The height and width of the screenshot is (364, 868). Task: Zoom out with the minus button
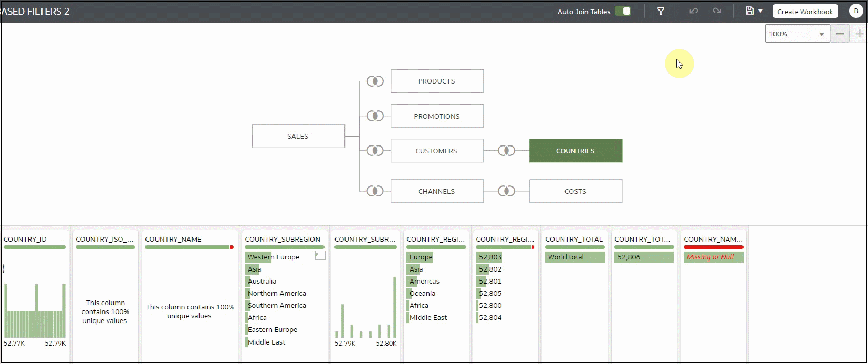[840, 34]
